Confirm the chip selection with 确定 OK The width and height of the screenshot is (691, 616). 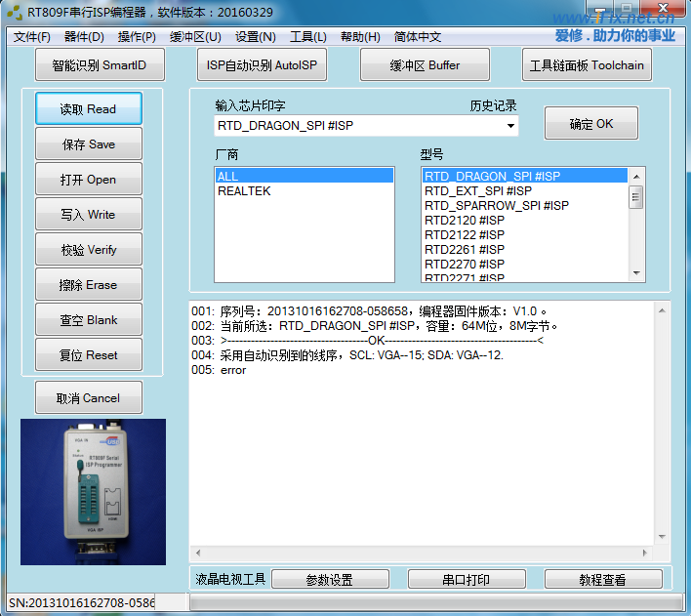591,124
